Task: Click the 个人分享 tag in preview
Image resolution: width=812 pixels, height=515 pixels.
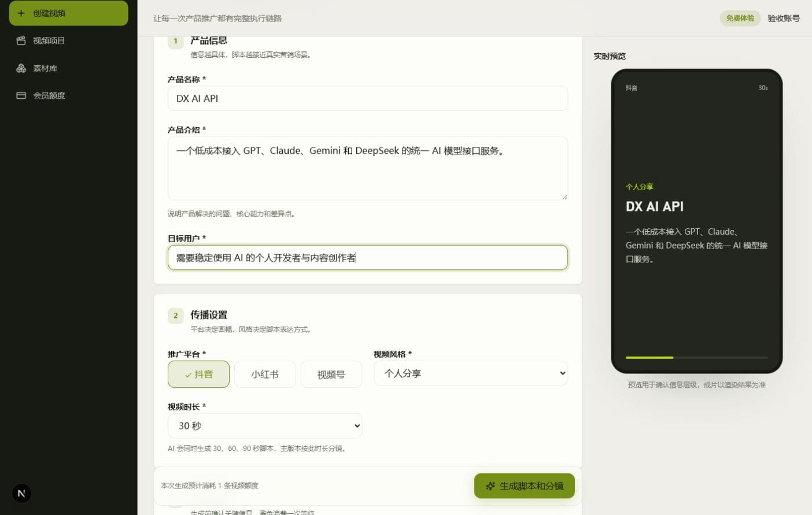Action: point(640,187)
